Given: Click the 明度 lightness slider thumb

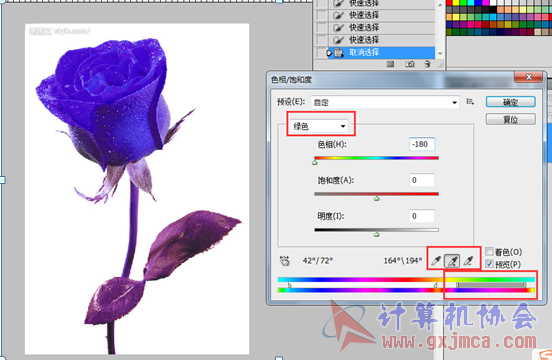Looking at the screenshot, I should (376, 234).
